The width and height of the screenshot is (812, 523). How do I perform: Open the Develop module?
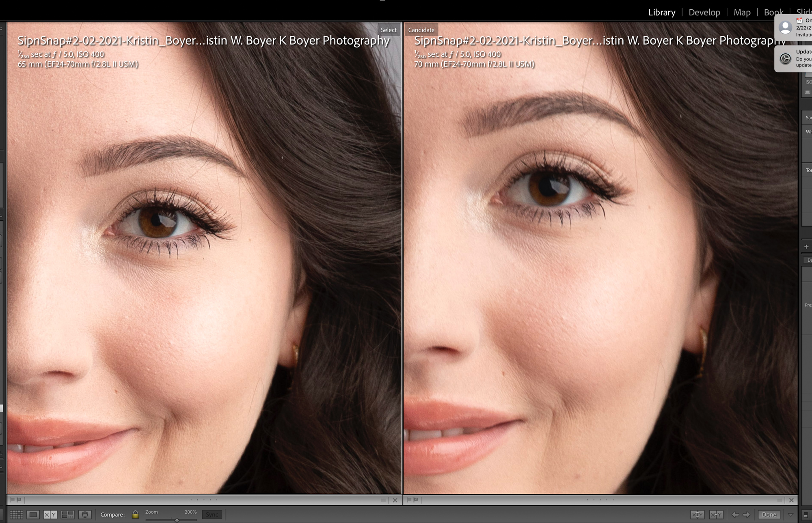704,13
